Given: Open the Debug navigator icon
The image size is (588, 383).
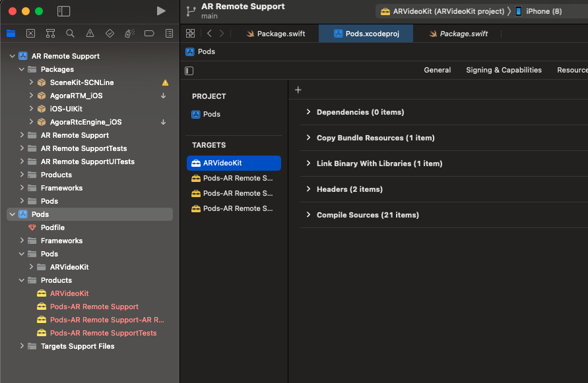Looking at the screenshot, I should [130, 34].
